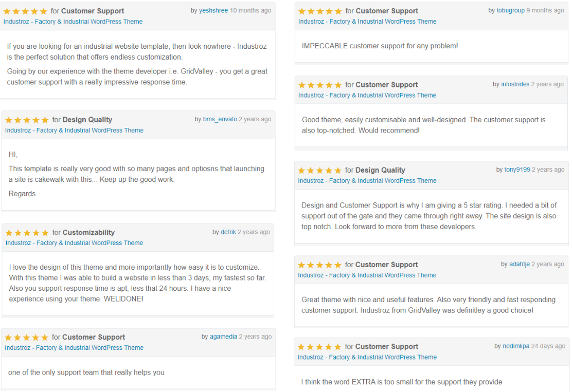Click star rating in adahtje's review
The width and height of the screenshot is (572, 392).
point(319,265)
